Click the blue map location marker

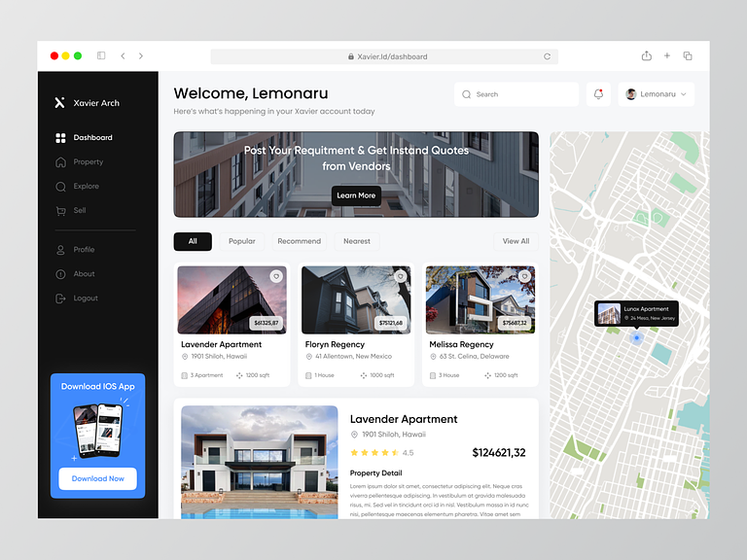(636, 337)
